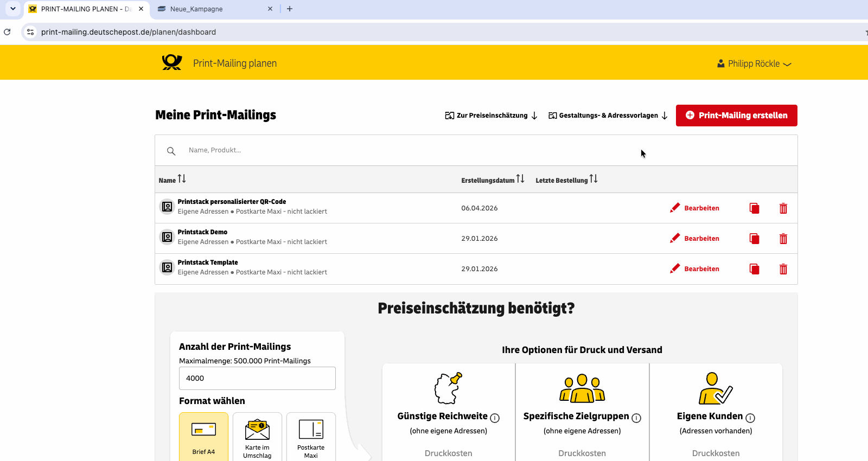The image size is (868, 461).
Task: Open a new browser tab
Action: point(290,9)
